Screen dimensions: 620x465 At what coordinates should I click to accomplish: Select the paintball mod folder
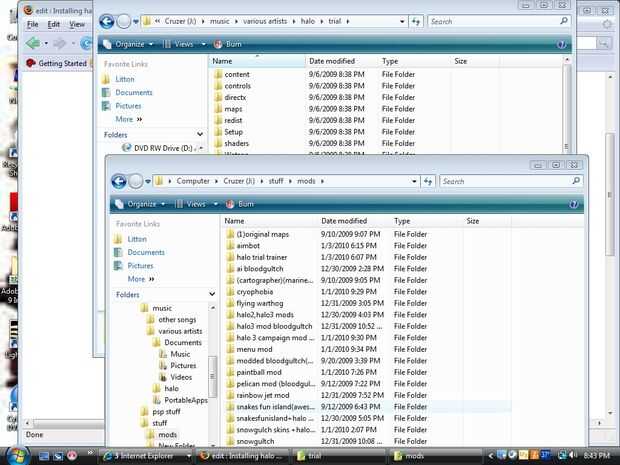point(259,372)
